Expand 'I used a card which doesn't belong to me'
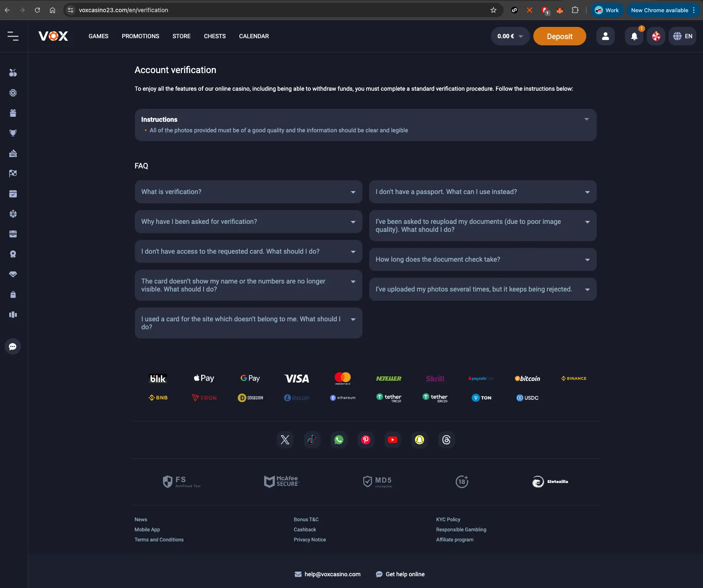The width and height of the screenshot is (703, 588). [x=248, y=323]
